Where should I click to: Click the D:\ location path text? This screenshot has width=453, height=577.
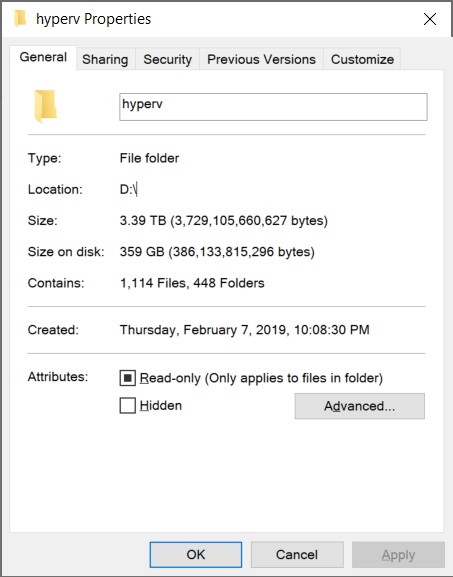pos(128,190)
